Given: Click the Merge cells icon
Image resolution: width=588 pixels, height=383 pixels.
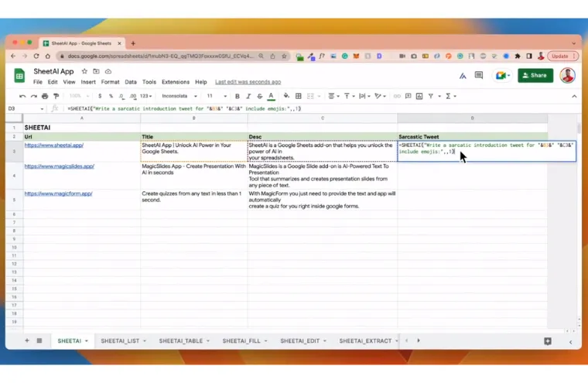Looking at the screenshot, I should pos(310,96).
